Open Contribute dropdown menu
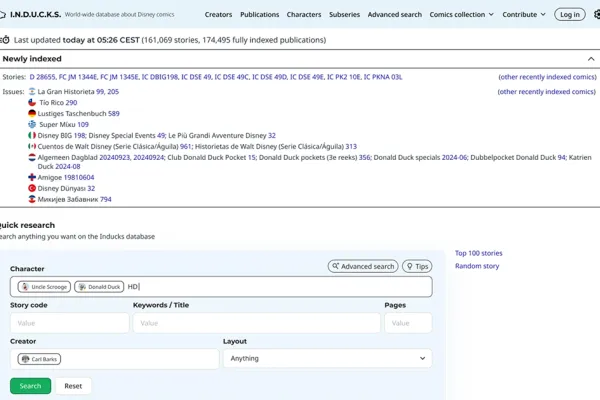 (524, 15)
